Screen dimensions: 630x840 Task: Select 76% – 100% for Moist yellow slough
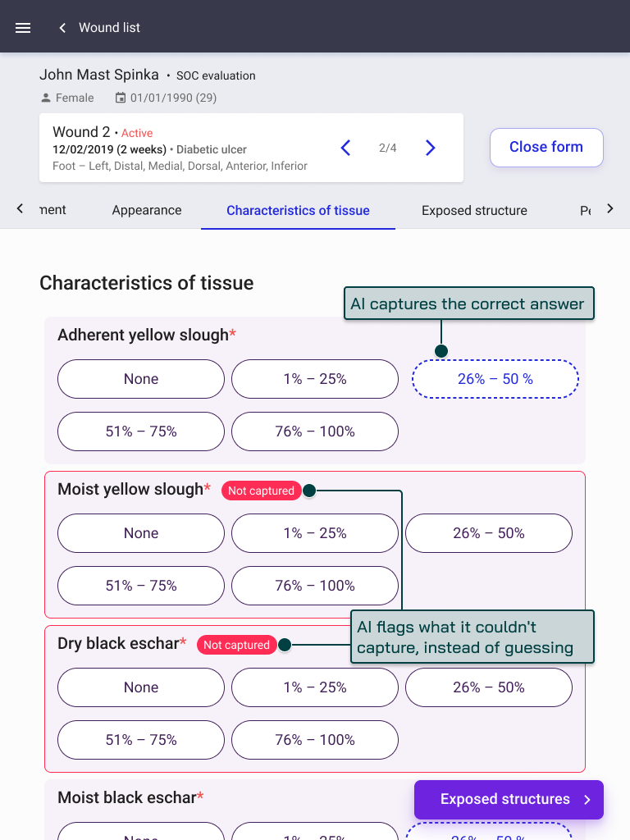pyautogui.click(x=315, y=586)
